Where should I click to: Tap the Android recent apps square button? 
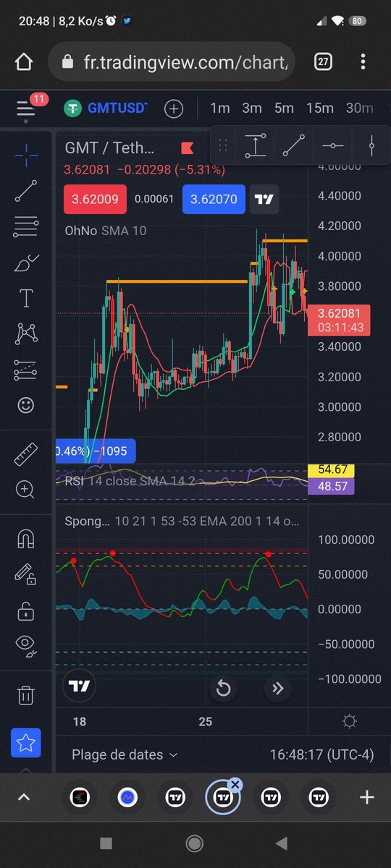[x=106, y=843]
